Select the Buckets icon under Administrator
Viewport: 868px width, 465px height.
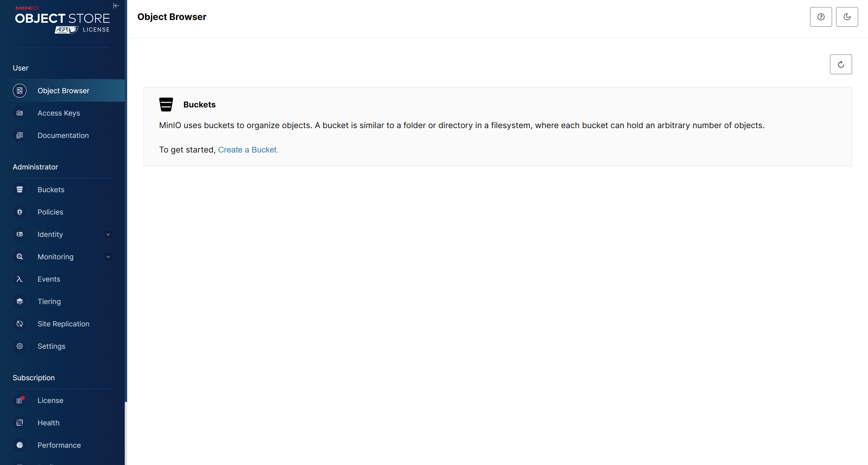(19, 189)
